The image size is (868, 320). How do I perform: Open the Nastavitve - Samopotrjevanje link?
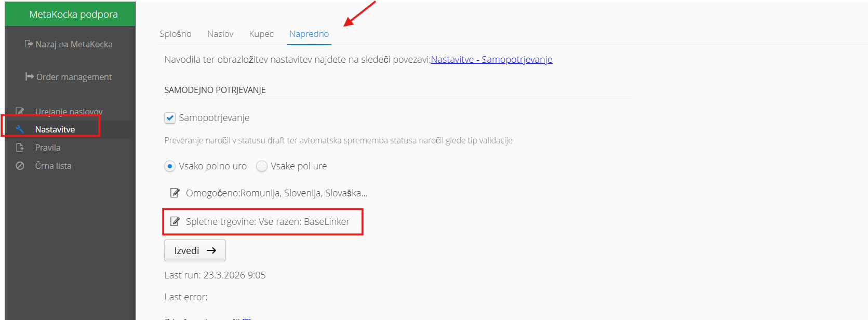(x=491, y=60)
